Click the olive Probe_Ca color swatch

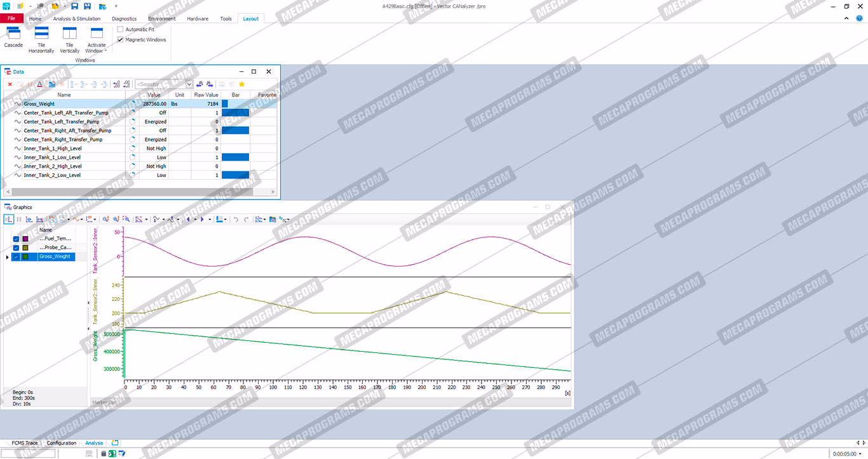point(25,248)
